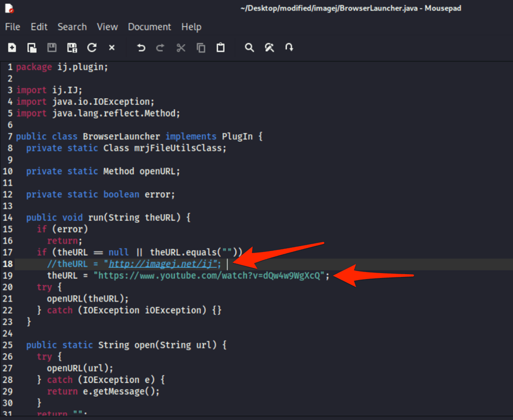Open the File menu

pyautogui.click(x=13, y=27)
